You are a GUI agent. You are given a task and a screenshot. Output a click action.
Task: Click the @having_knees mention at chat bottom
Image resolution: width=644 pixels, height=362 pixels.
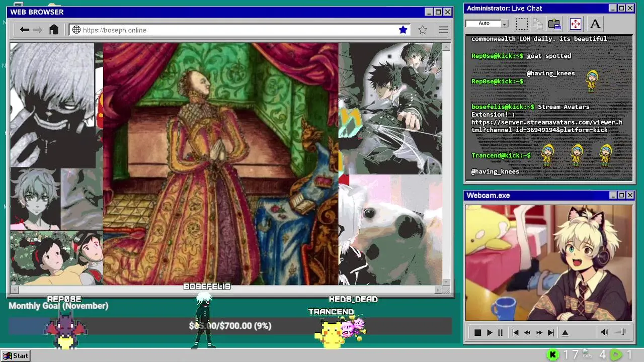point(495,171)
